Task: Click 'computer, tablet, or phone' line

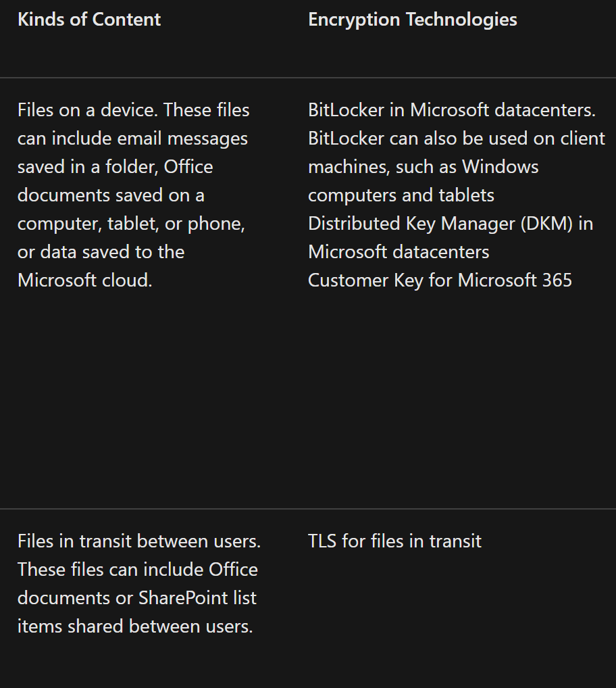Action: point(131,224)
